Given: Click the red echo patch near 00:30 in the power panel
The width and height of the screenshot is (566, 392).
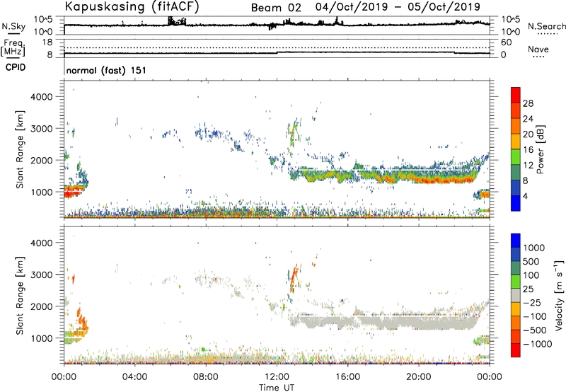Looking at the screenshot, I should click(74, 191).
